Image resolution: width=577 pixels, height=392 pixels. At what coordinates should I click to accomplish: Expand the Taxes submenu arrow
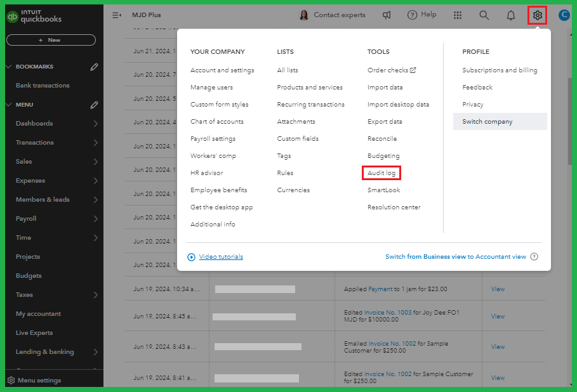point(96,295)
